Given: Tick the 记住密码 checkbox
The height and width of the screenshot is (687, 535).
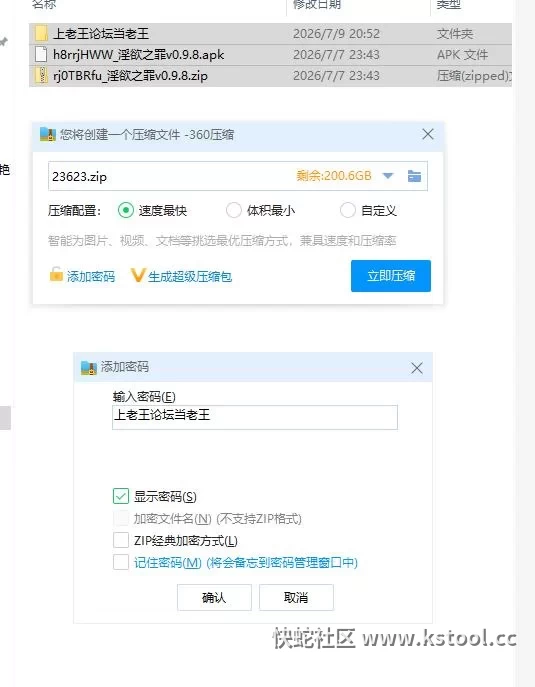Looking at the screenshot, I should (x=121, y=562).
